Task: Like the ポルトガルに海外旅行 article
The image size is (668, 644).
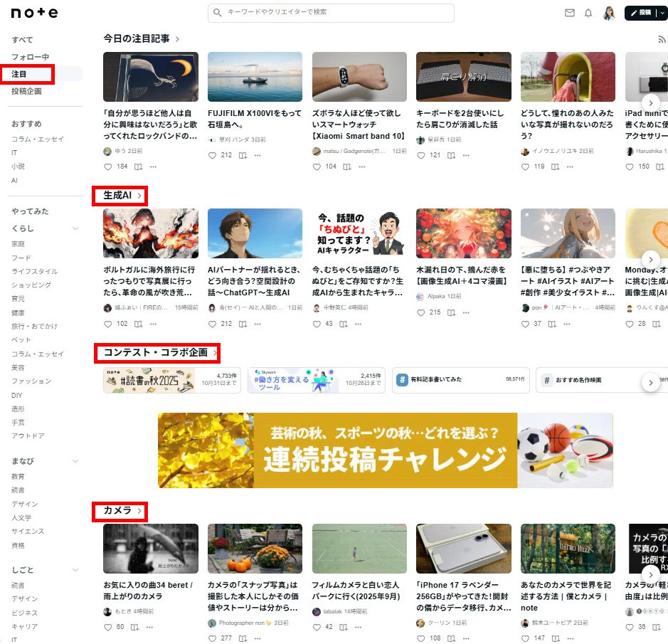Action: (108, 324)
